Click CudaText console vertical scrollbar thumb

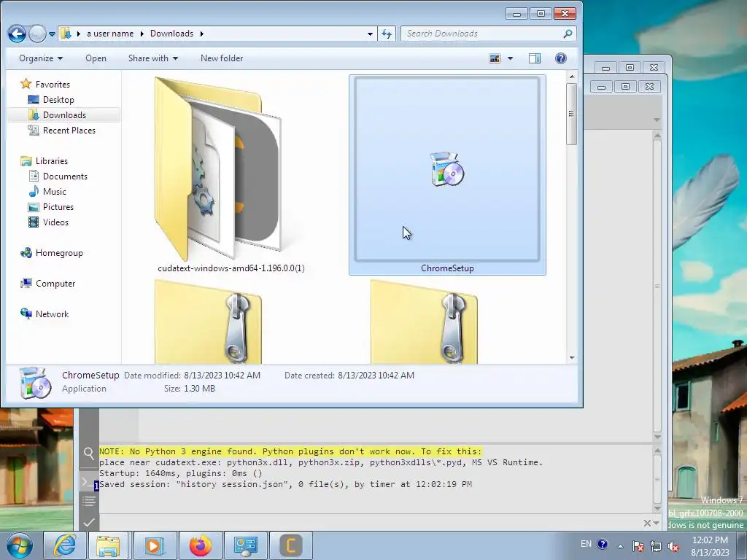657,480
